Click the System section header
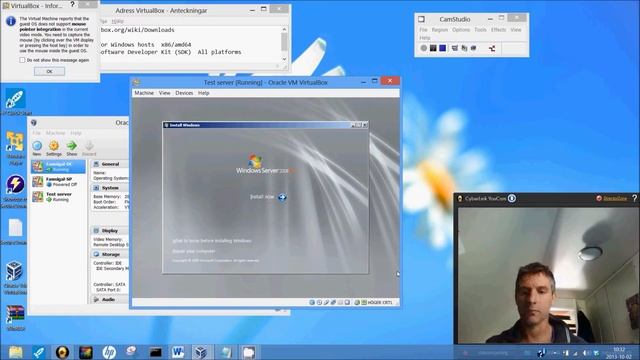This screenshot has height=360, width=640. click(109, 188)
